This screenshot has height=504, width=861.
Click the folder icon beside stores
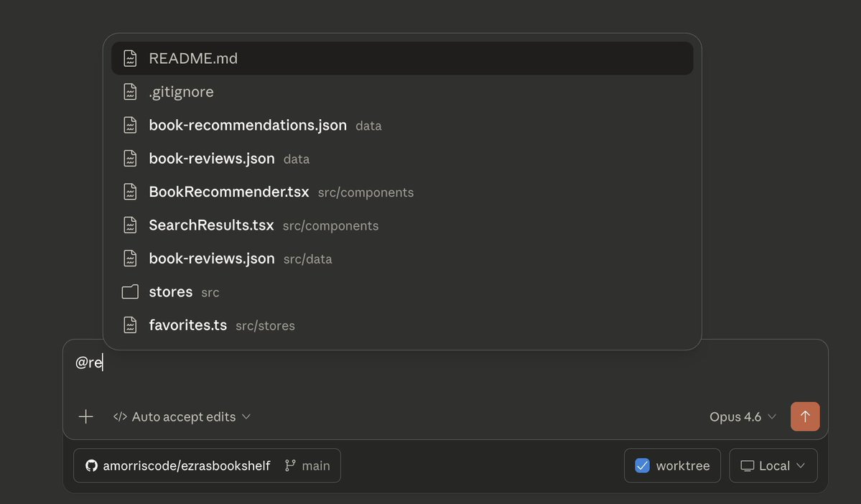(x=130, y=291)
